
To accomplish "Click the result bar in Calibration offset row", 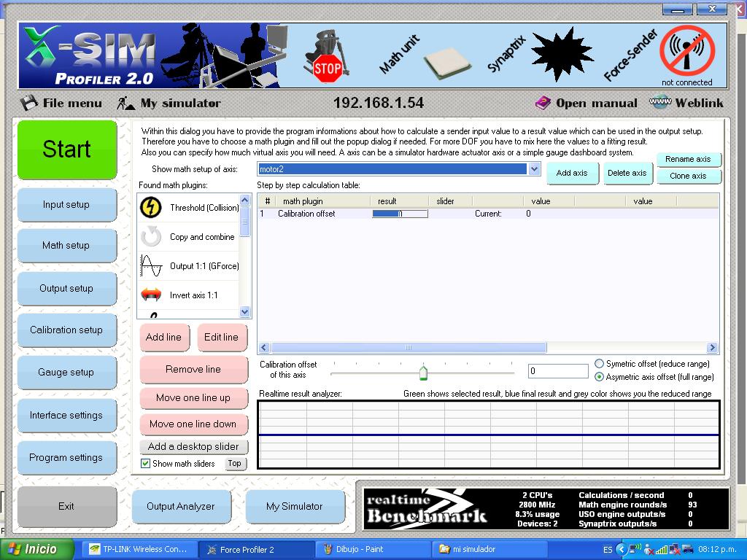I will (x=400, y=214).
